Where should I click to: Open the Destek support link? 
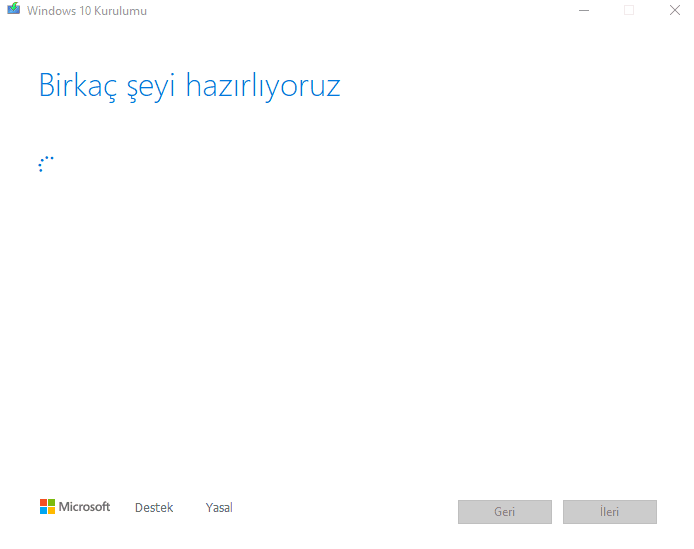tap(154, 508)
